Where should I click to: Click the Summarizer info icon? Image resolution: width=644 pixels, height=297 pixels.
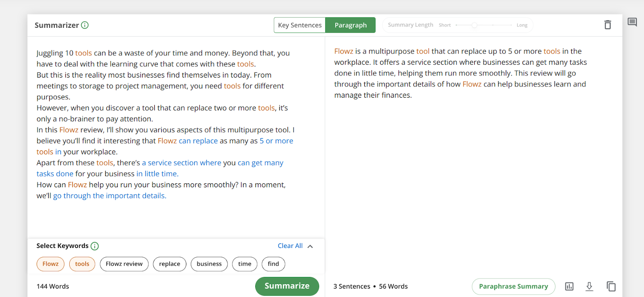point(85,25)
